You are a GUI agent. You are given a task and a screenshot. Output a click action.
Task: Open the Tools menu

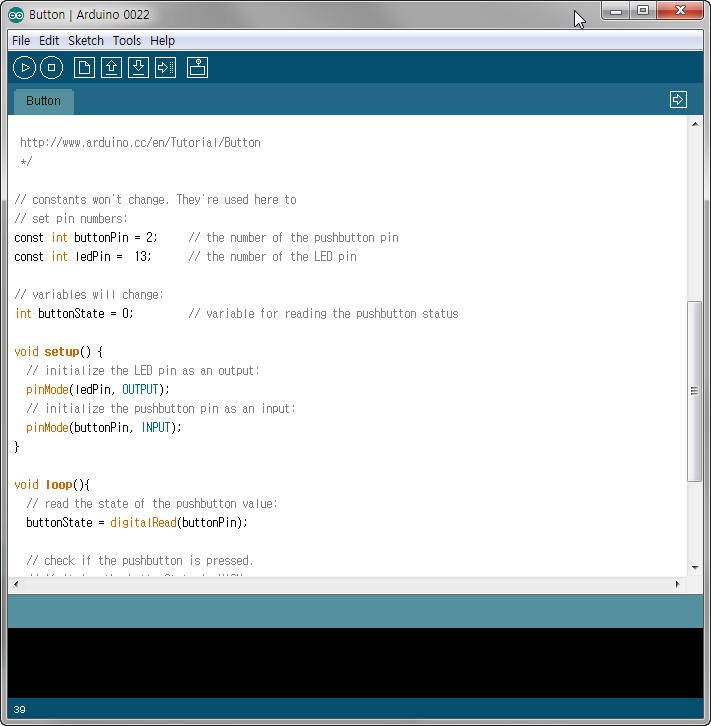(x=126, y=41)
